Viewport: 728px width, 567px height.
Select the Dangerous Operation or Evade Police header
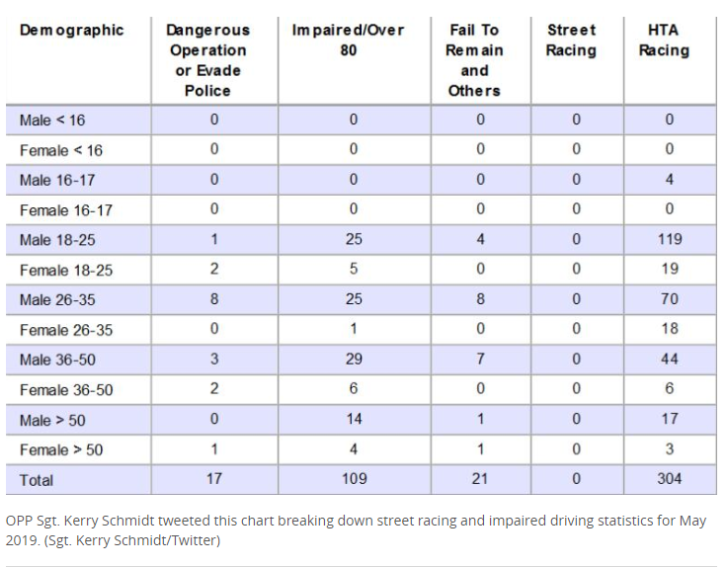pos(208,60)
